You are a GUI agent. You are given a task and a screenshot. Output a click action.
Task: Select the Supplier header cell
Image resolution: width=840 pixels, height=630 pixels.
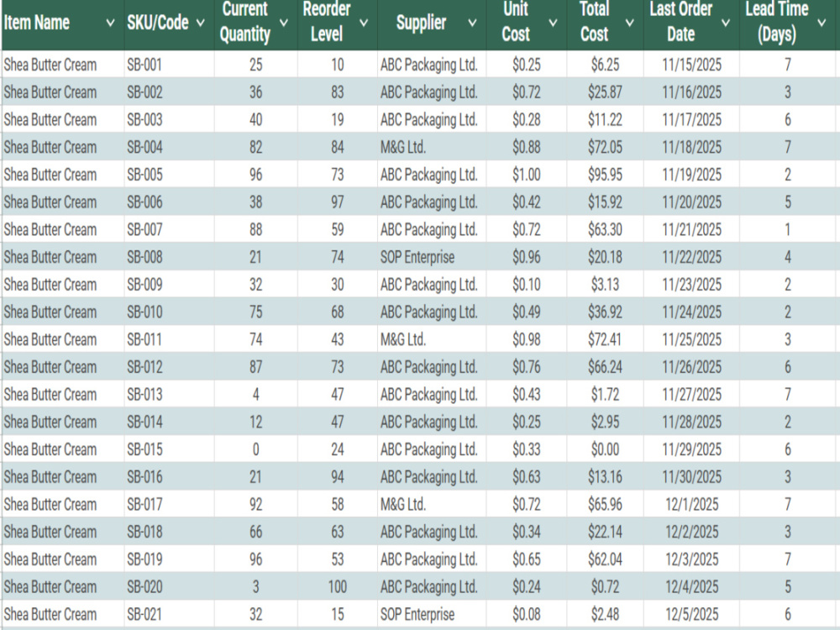(432, 24)
